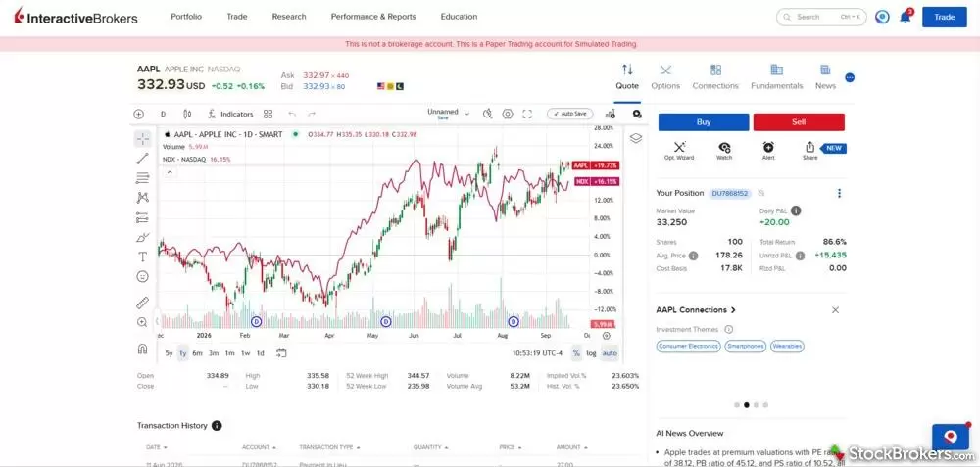The width and height of the screenshot is (980, 467).
Task: Open the time axis settings gear
Action: pyautogui.click(x=607, y=336)
